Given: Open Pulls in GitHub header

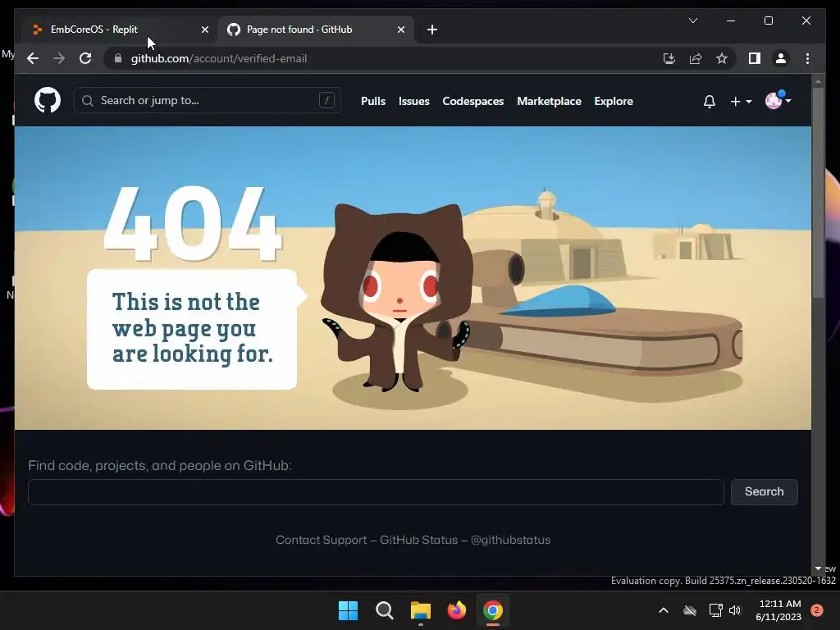Looking at the screenshot, I should pyautogui.click(x=373, y=101).
